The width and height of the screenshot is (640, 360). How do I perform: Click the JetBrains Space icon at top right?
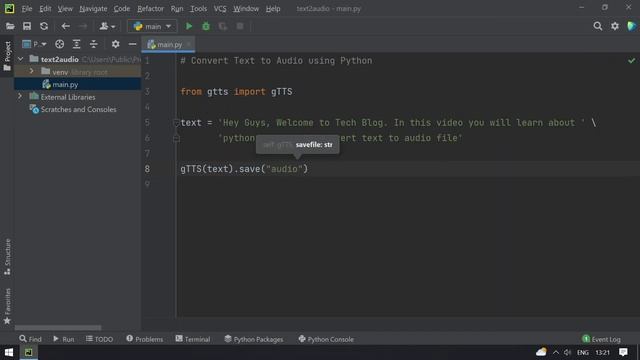coord(631,27)
